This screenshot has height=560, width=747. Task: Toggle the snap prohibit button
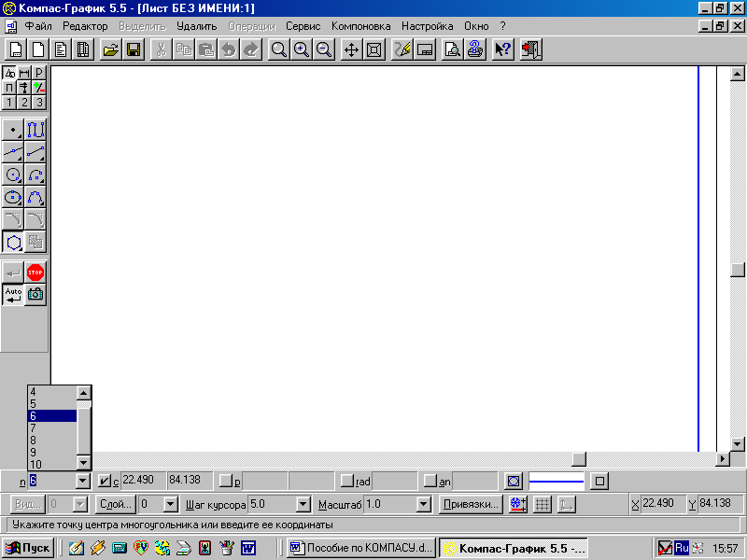(x=518, y=505)
